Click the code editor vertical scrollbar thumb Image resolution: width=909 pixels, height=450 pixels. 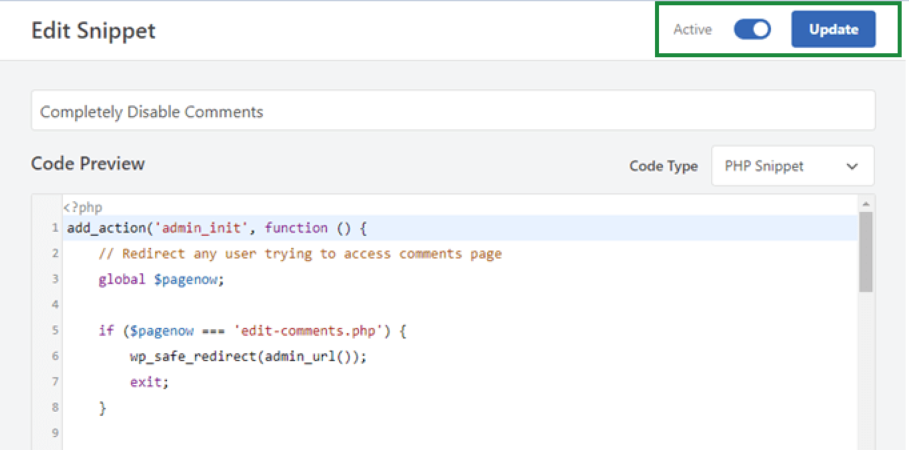[x=866, y=252]
